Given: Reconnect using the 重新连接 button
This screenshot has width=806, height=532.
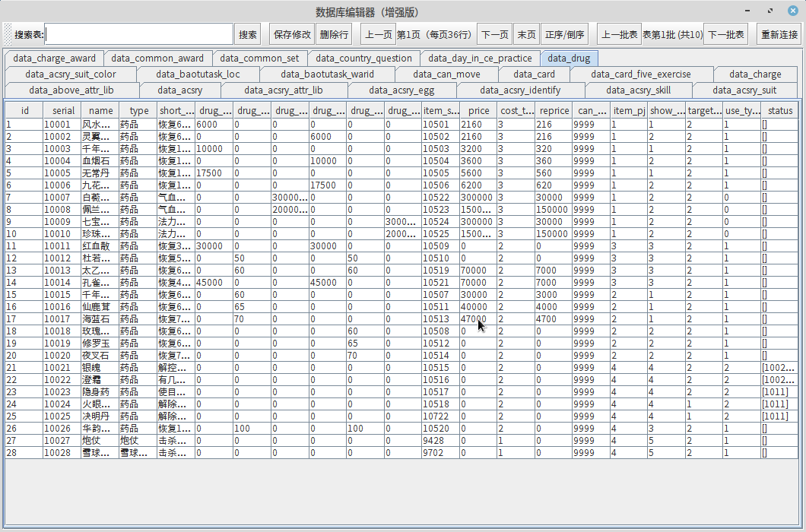Looking at the screenshot, I should (x=779, y=34).
